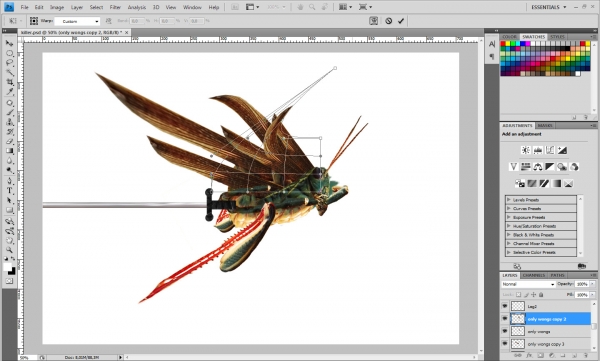Select the Clone Stamp tool
Screen dimensions: 600x361
10,122
